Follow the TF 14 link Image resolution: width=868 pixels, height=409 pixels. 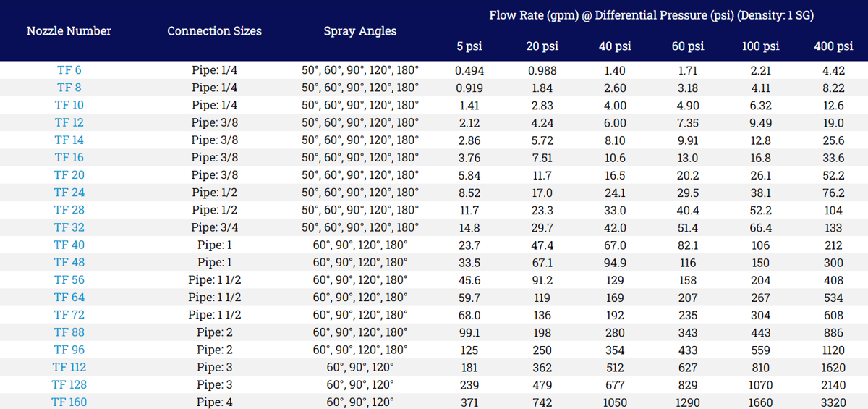(69, 140)
